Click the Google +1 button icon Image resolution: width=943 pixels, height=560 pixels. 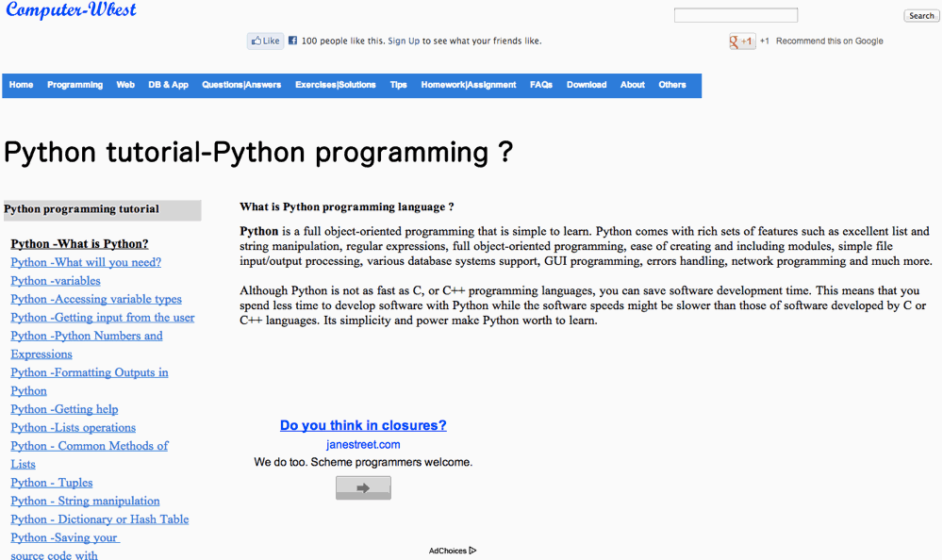tap(742, 41)
